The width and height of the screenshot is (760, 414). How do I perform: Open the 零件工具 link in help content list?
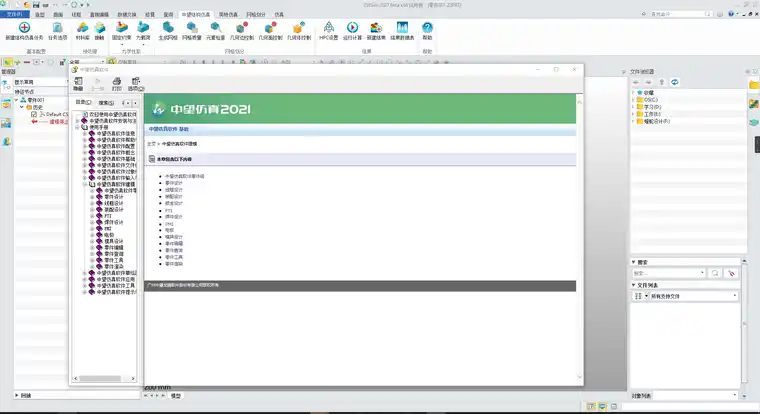point(174,257)
